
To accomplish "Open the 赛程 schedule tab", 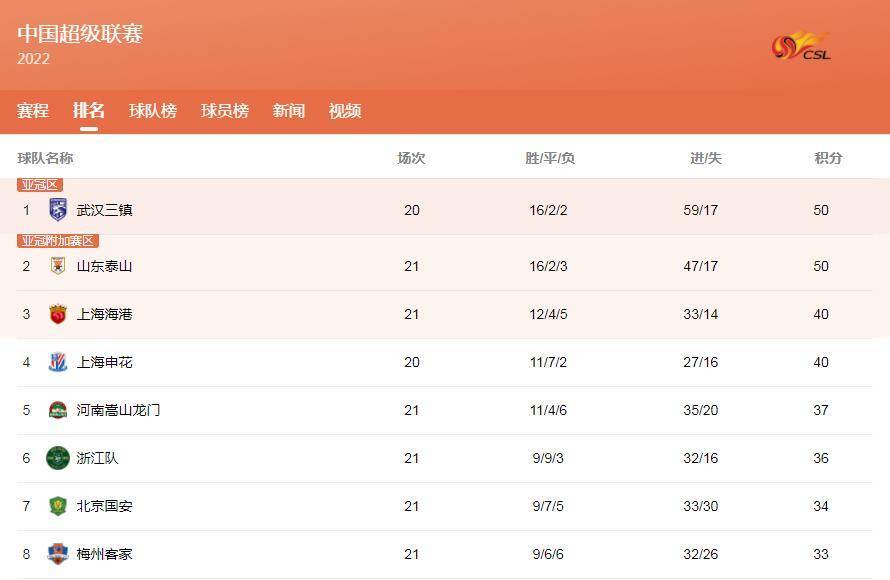I will coord(33,111).
